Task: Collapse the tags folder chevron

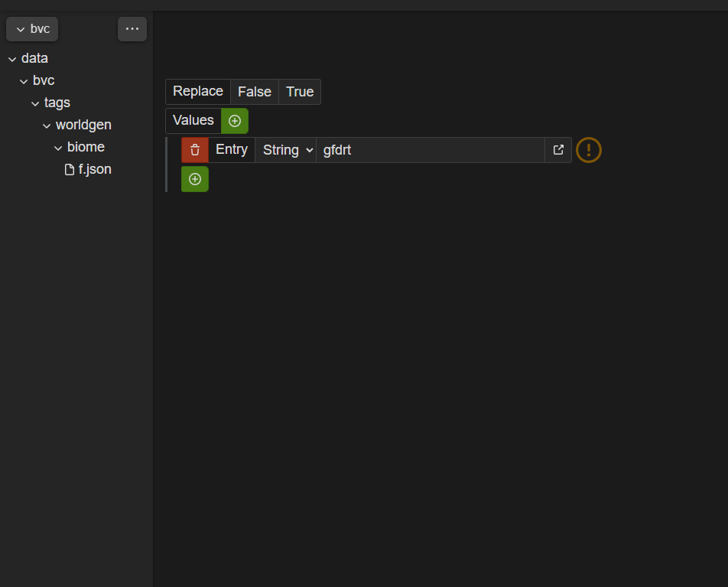Action: point(35,103)
